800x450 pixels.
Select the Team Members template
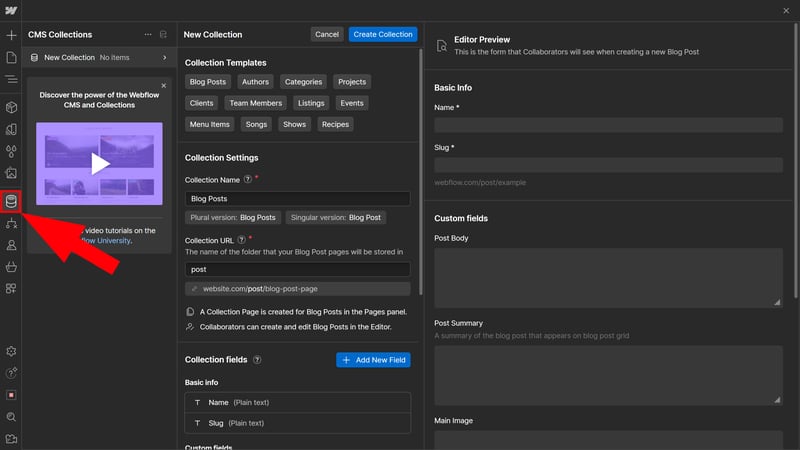pos(256,103)
